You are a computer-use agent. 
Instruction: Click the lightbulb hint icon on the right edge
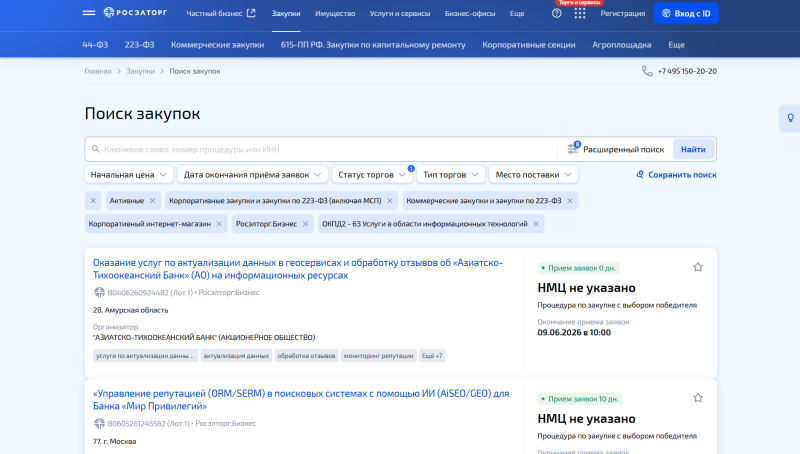point(790,118)
